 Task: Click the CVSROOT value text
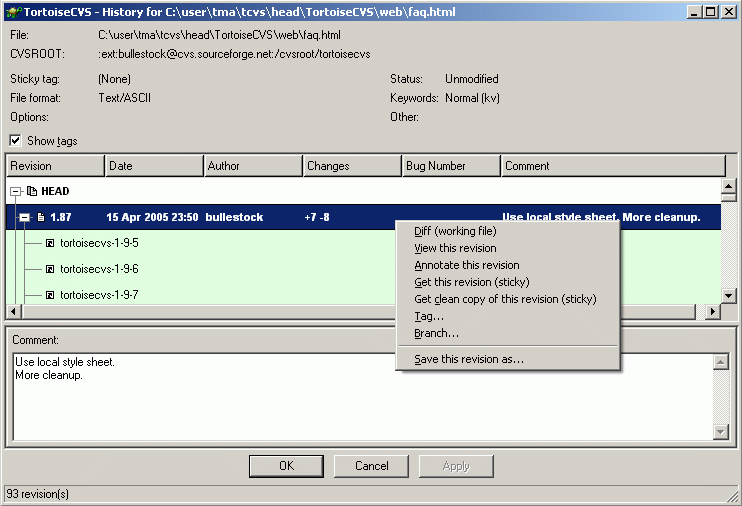tap(234, 54)
